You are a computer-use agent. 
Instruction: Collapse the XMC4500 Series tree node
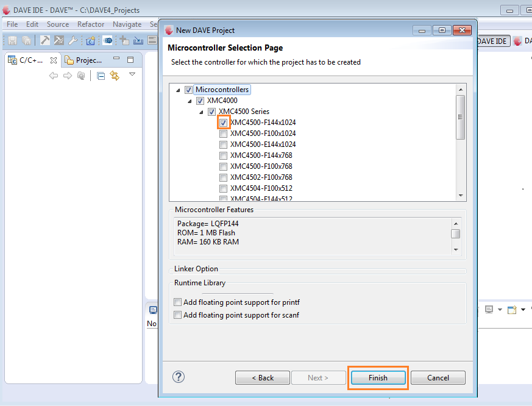click(x=201, y=112)
